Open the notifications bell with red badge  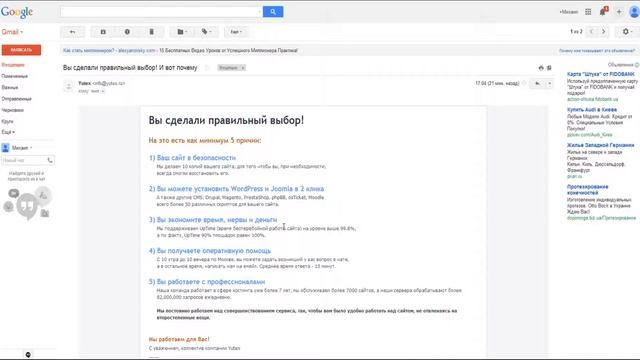click(x=603, y=11)
